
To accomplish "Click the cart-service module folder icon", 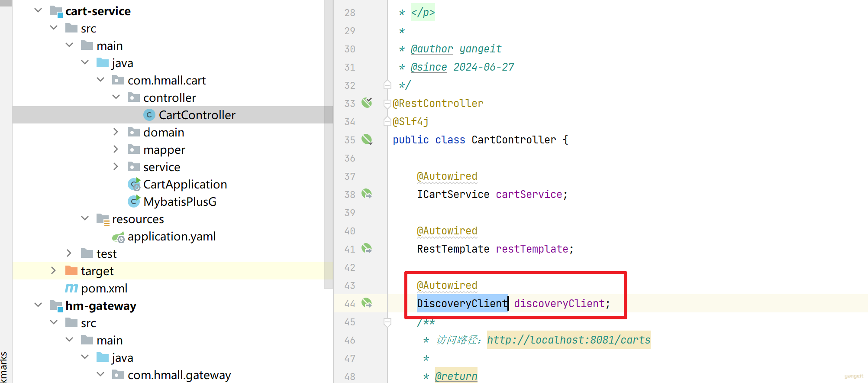I will pyautogui.click(x=56, y=11).
